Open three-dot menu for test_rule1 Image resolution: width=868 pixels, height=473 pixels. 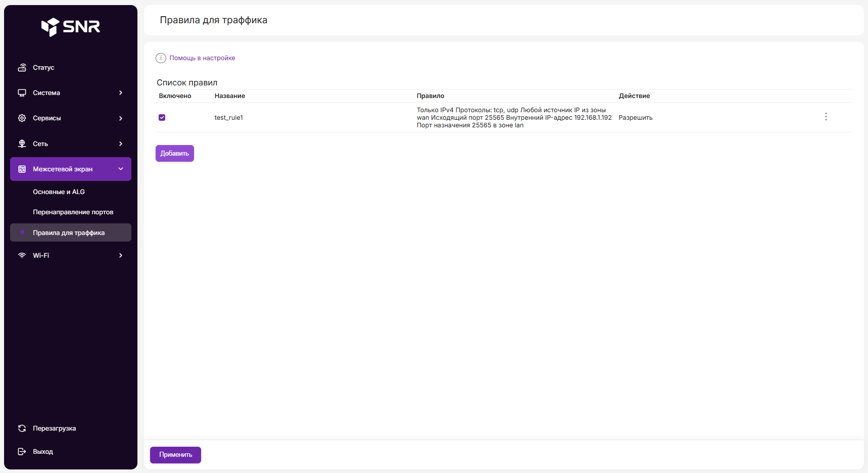pos(826,117)
